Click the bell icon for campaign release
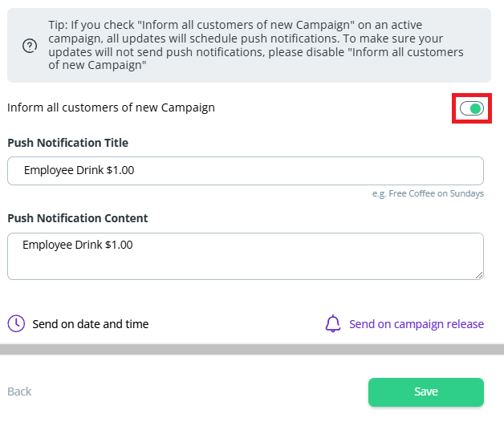504x422 pixels. [x=333, y=324]
